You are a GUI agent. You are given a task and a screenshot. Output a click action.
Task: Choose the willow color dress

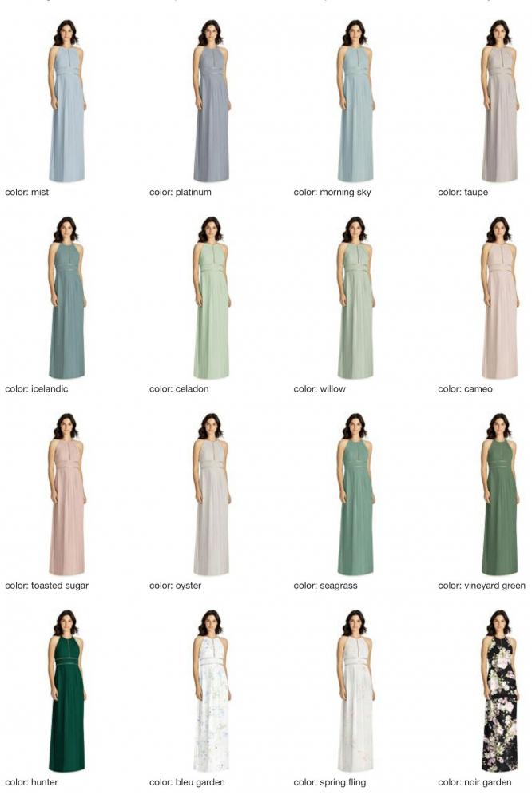pyautogui.click(x=355, y=298)
